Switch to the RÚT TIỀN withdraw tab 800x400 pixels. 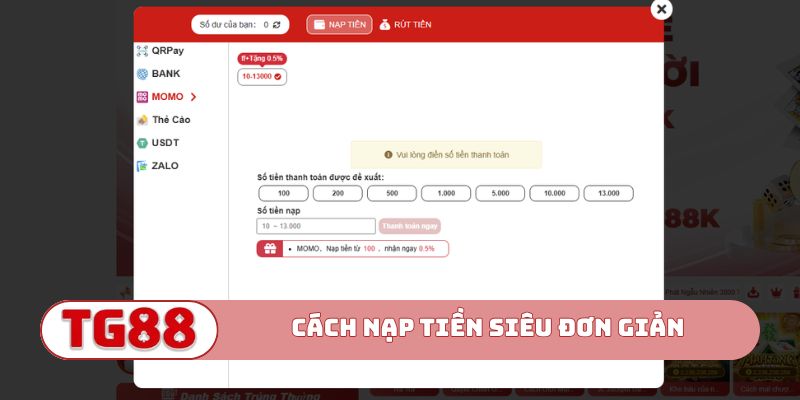(406, 24)
